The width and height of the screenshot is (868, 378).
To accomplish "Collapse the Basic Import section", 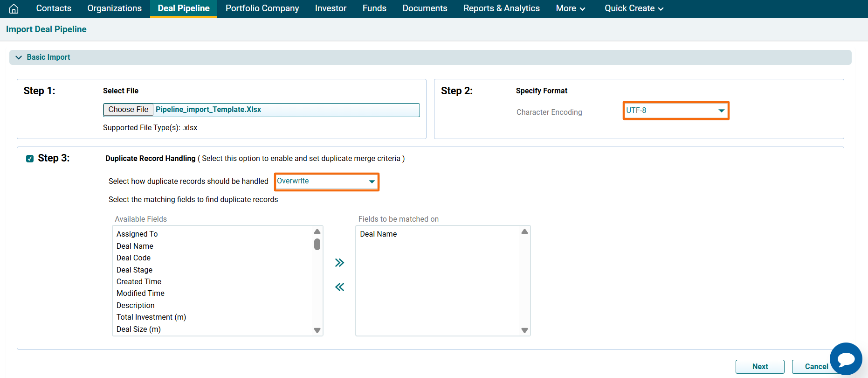I will tap(19, 57).
